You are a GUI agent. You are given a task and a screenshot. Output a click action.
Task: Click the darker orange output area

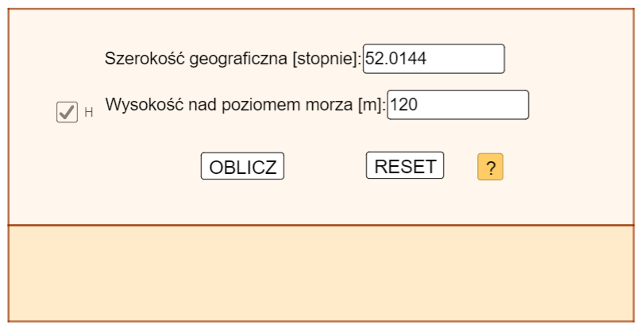click(322, 274)
